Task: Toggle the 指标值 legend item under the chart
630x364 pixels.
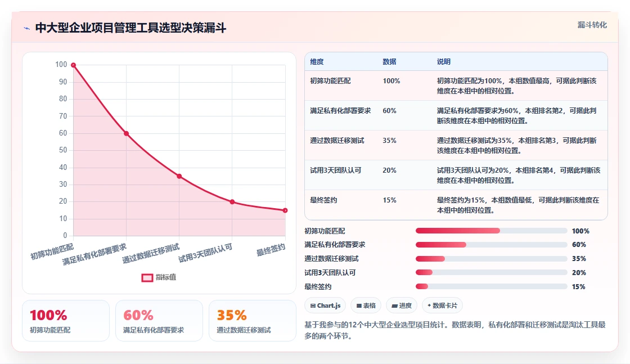Action: point(159,277)
